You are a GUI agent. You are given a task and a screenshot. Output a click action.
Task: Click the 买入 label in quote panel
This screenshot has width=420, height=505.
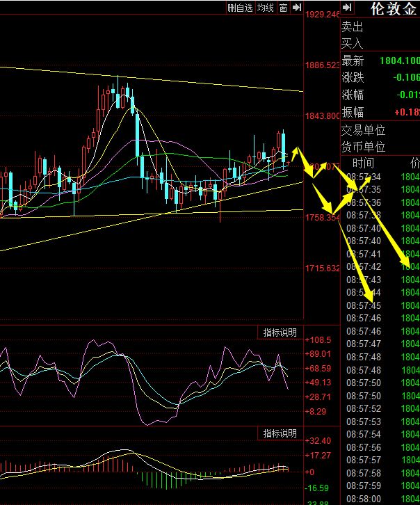click(x=353, y=43)
